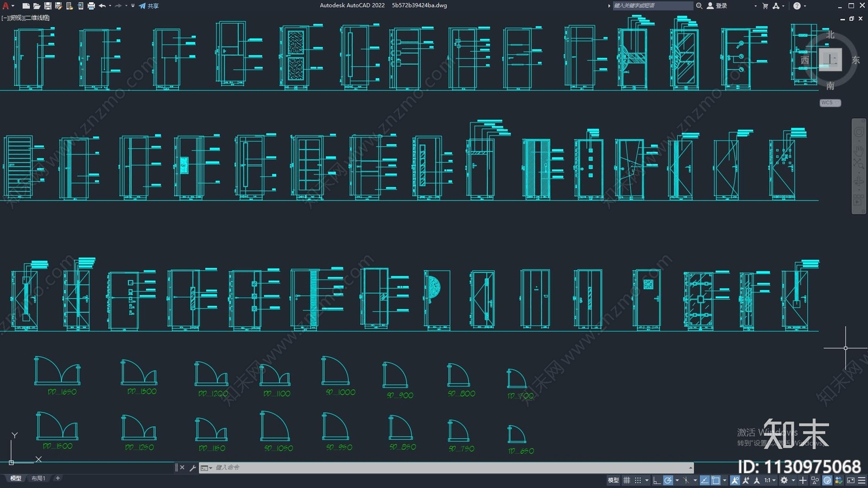Click the Plot printer icon
868x488 pixels.
tap(91, 6)
